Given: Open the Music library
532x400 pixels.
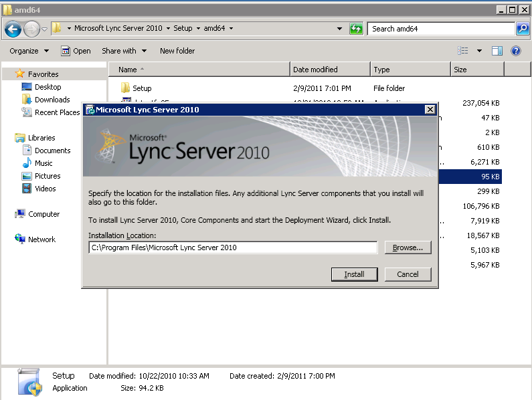Looking at the screenshot, I should pos(37,163).
